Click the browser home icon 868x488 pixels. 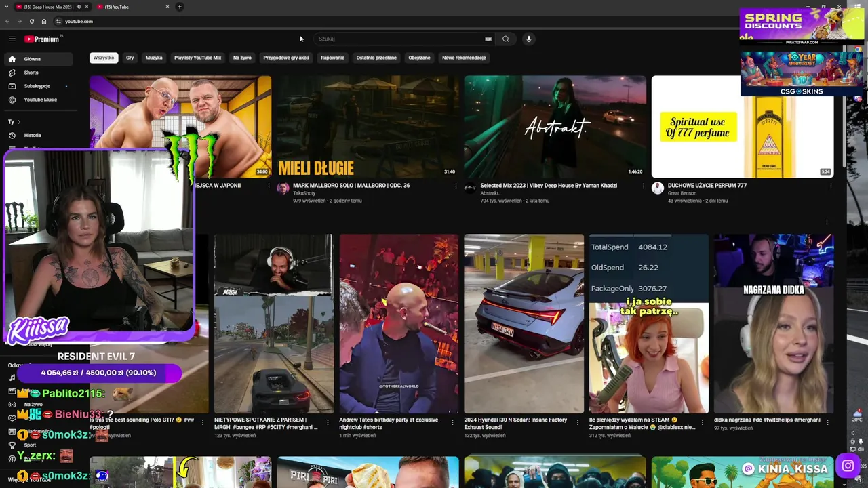44,21
